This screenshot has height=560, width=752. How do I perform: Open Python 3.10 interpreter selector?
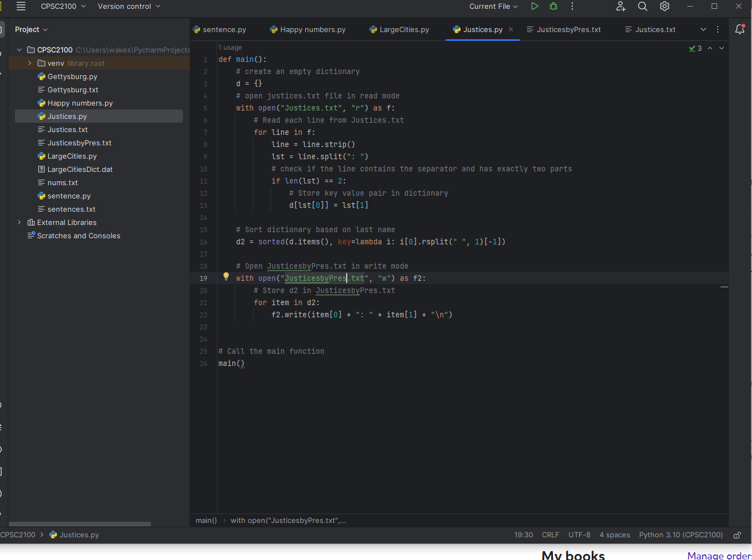(x=681, y=535)
